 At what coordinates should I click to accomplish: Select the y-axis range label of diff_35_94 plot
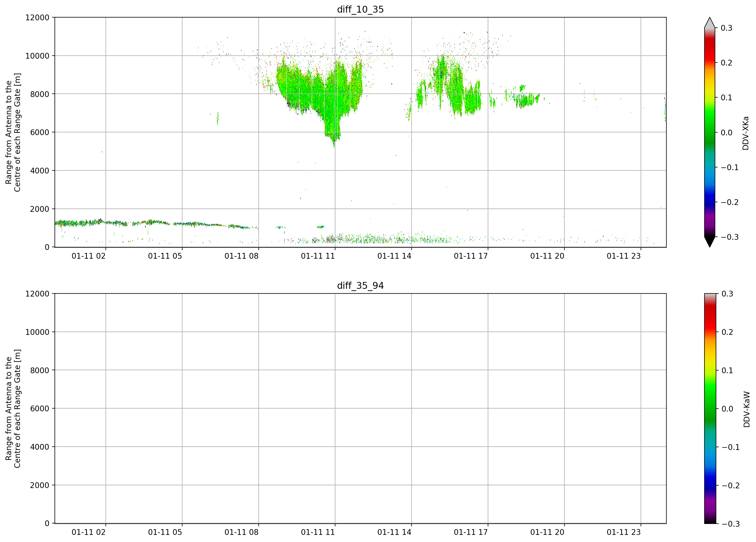(x=13, y=409)
